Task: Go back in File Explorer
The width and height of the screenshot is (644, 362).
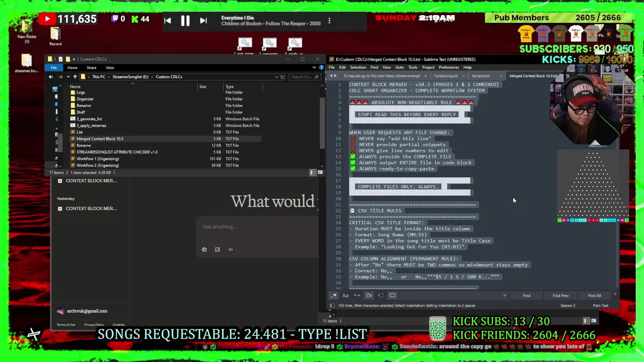Action: coord(51,77)
